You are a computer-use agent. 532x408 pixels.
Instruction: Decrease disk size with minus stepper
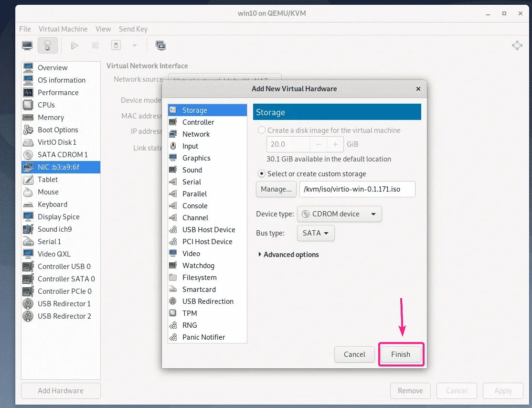318,144
